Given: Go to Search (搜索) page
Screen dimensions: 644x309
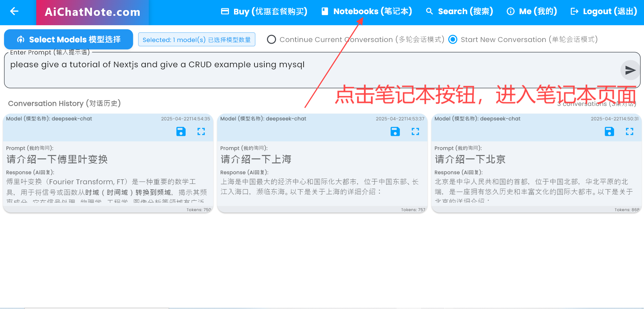Looking at the screenshot, I should (x=459, y=11).
